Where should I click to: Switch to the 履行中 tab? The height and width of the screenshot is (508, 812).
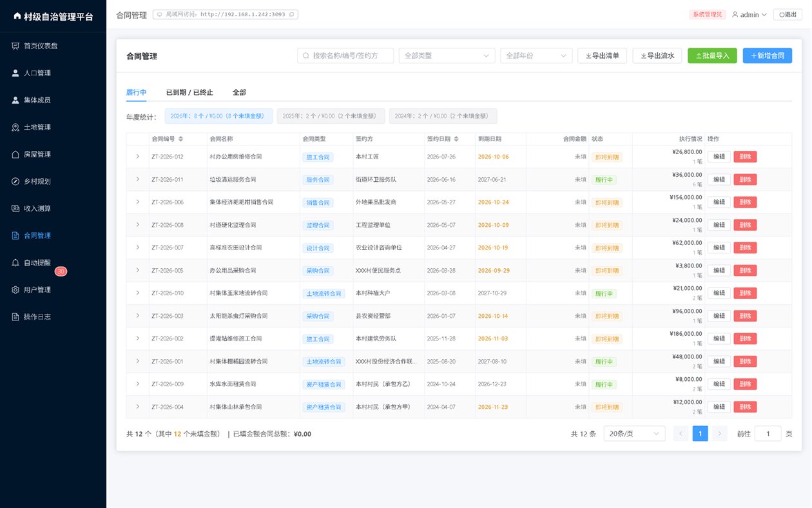137,92
